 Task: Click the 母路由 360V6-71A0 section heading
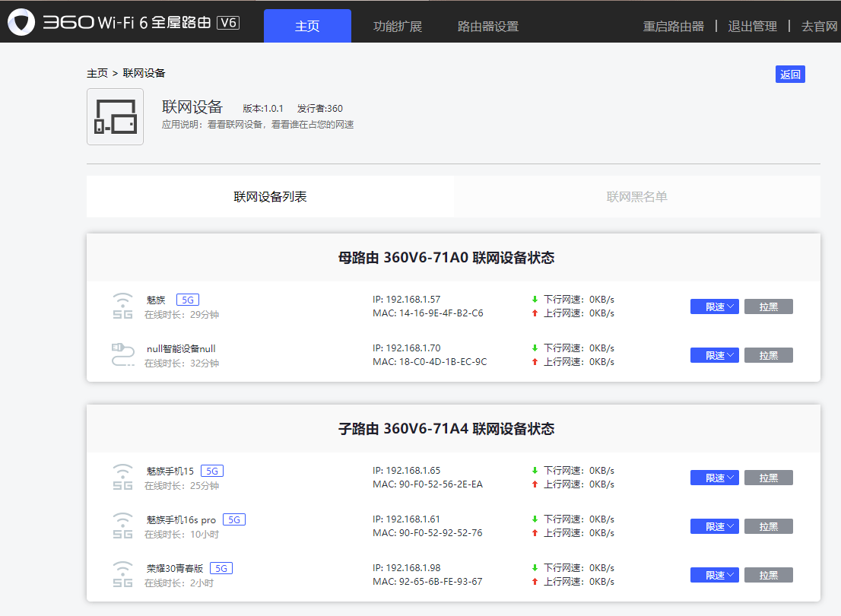pyautogui.click(x=446, y=258)
